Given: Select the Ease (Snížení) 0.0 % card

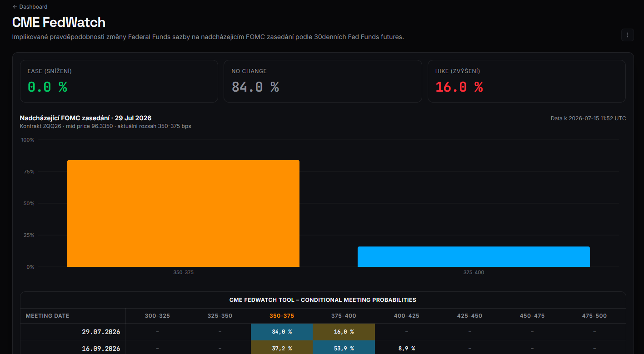Looking at the screenshot, I should point(119,81).
